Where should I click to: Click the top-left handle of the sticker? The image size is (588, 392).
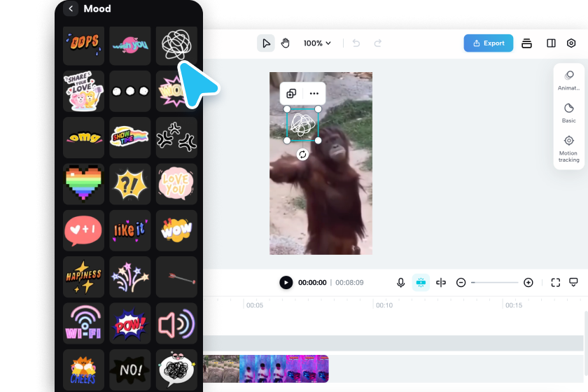tap(287, 109)
